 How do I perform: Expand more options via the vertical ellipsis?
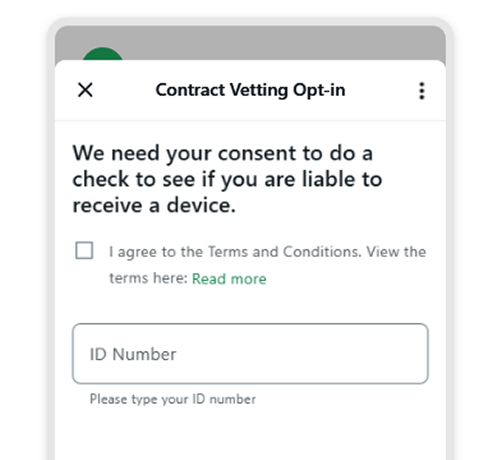tap(422, 91)
